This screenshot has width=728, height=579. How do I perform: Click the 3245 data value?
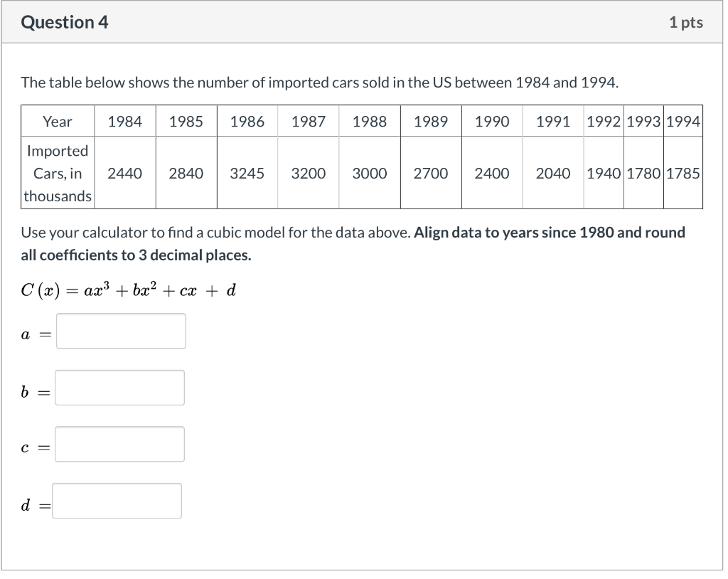[247, 174]
